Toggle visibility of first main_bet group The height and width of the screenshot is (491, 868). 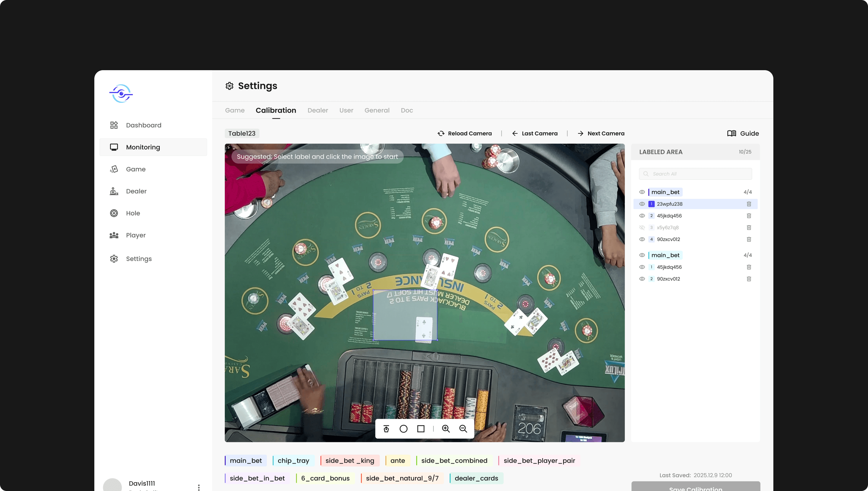pyautogui.click(x=642, y=192)
